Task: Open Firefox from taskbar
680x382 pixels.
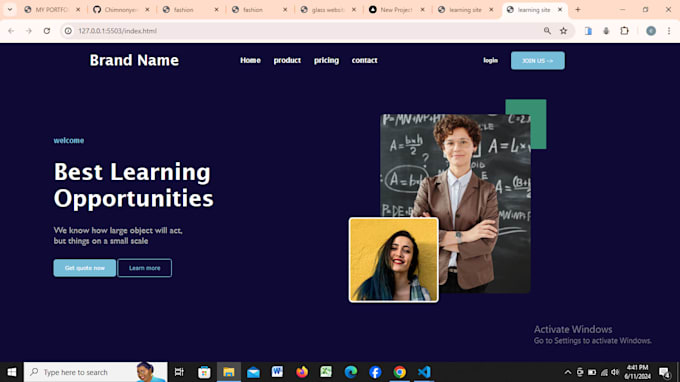Action: (302, 372)
